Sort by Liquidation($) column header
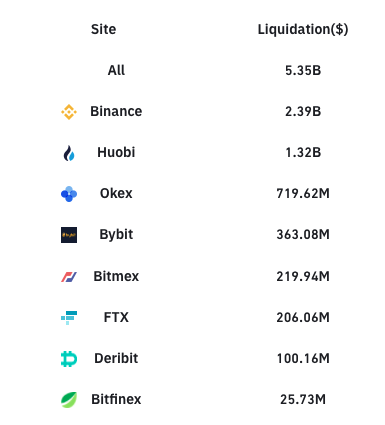The height and width of the screenshot is (425, 385). [x=303, y=29]
